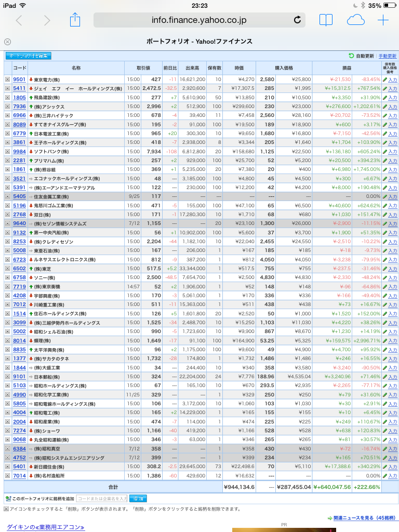This screenshot has width=399, height=532.
Task: Click pencil edit icon in 東芝 row
Action: pyautogui.click(x=385, y=269)
